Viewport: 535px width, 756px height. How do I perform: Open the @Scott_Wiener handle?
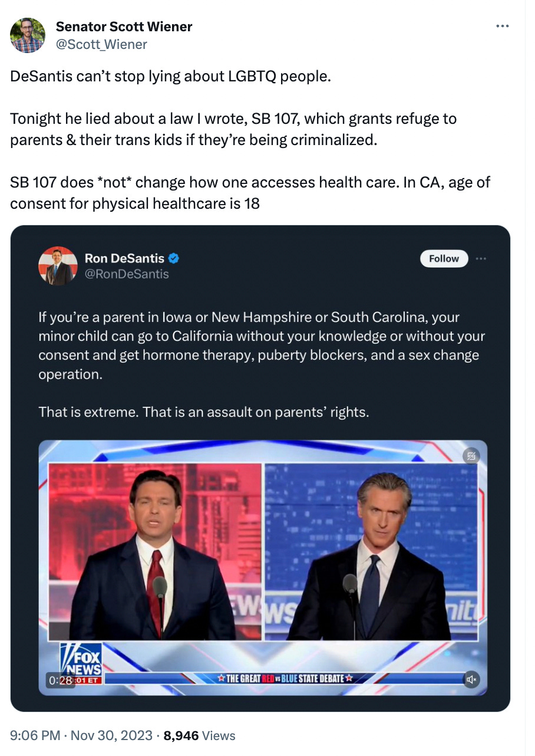point(101,44)
